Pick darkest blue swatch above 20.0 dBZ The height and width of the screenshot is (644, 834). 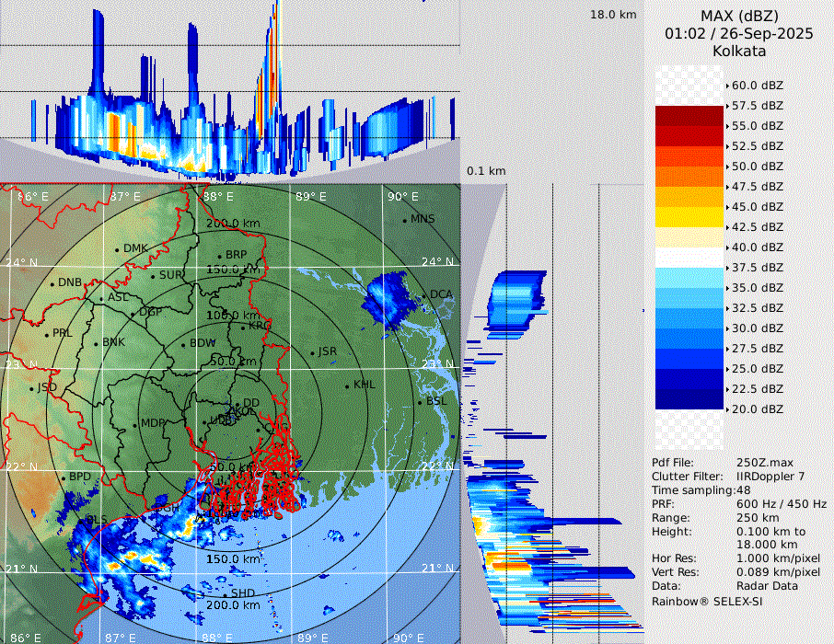(x=689, y=398)
